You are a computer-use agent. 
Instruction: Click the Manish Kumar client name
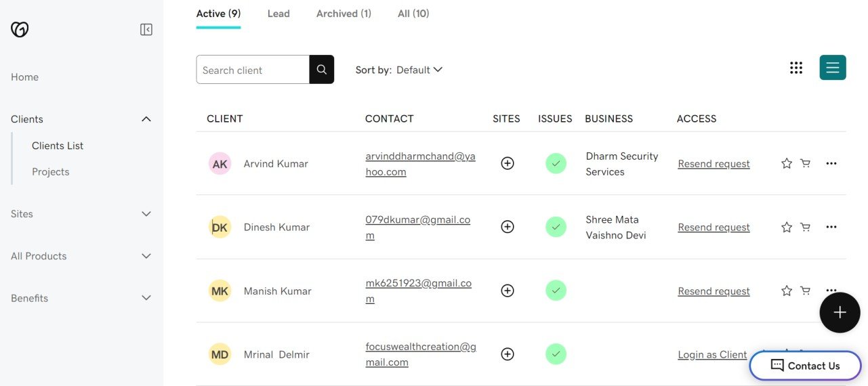coord(277,291)
